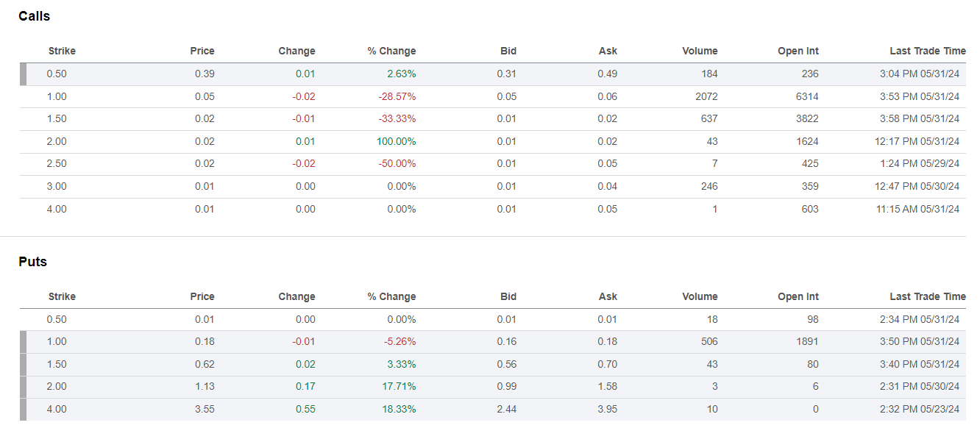
Task: Click the in-the-money marker on 0.50 call
Action: pos(23,74)
